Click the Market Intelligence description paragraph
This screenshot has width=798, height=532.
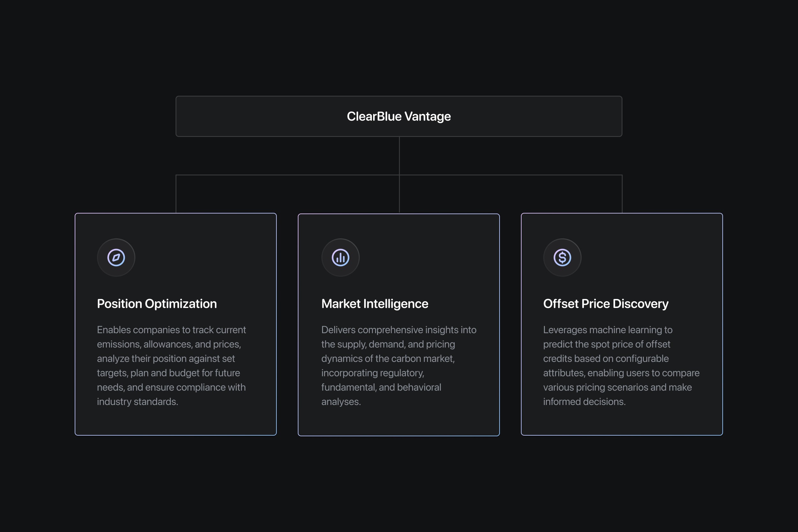point(399,366)
